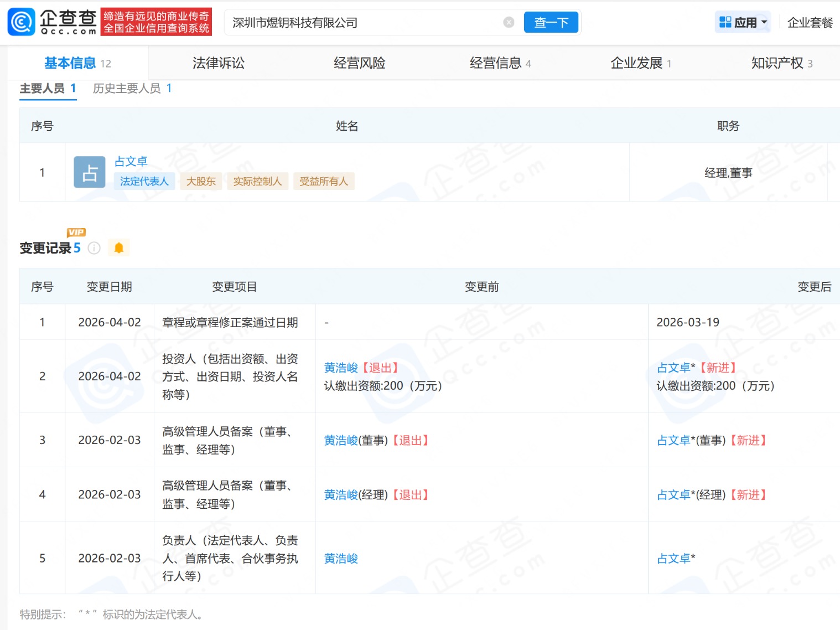This screenshot has height=630, width=840.
Task: Open the 应用 dropdown menu
Action: (x=743, y=22)
